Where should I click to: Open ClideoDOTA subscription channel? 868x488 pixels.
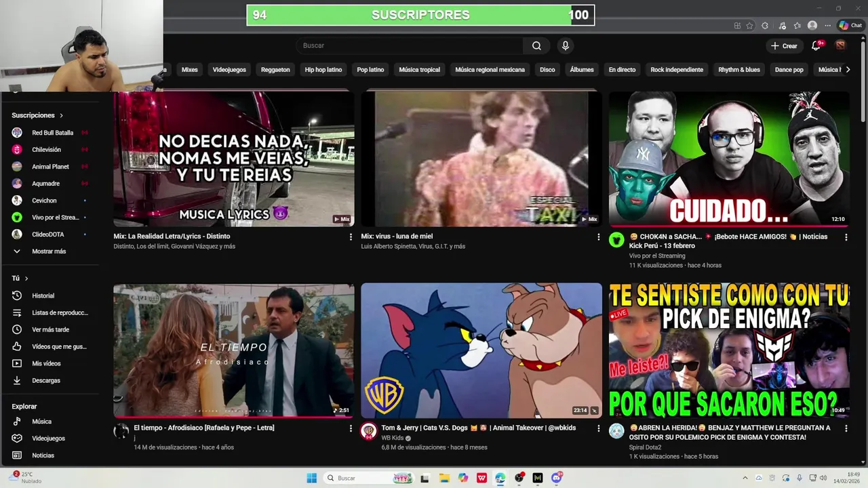pos(50,235)
